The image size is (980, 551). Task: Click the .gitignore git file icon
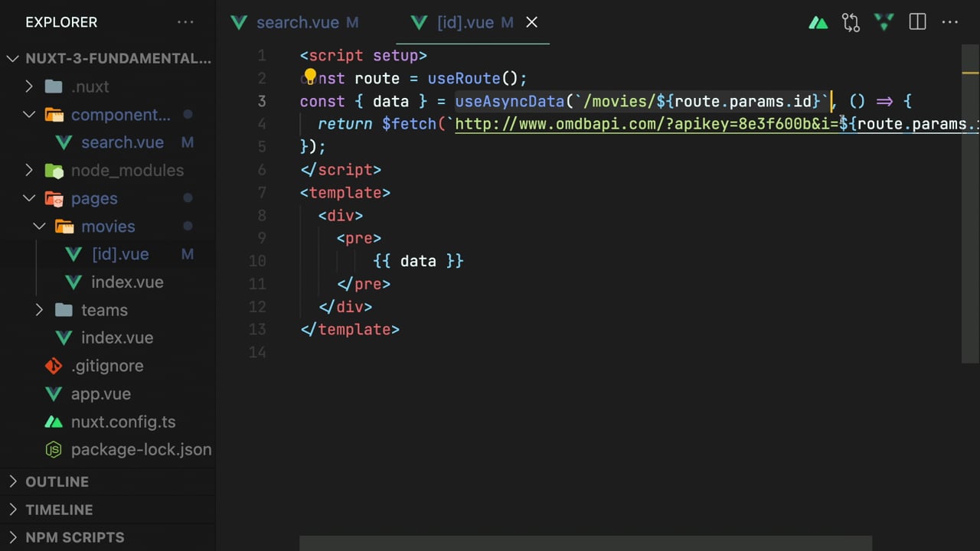coord(54,366)
